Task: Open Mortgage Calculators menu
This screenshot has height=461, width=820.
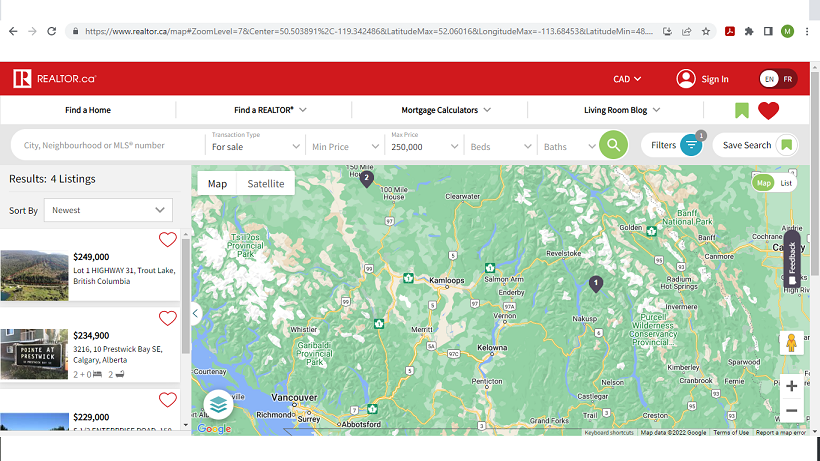Action: coord(446,110)
